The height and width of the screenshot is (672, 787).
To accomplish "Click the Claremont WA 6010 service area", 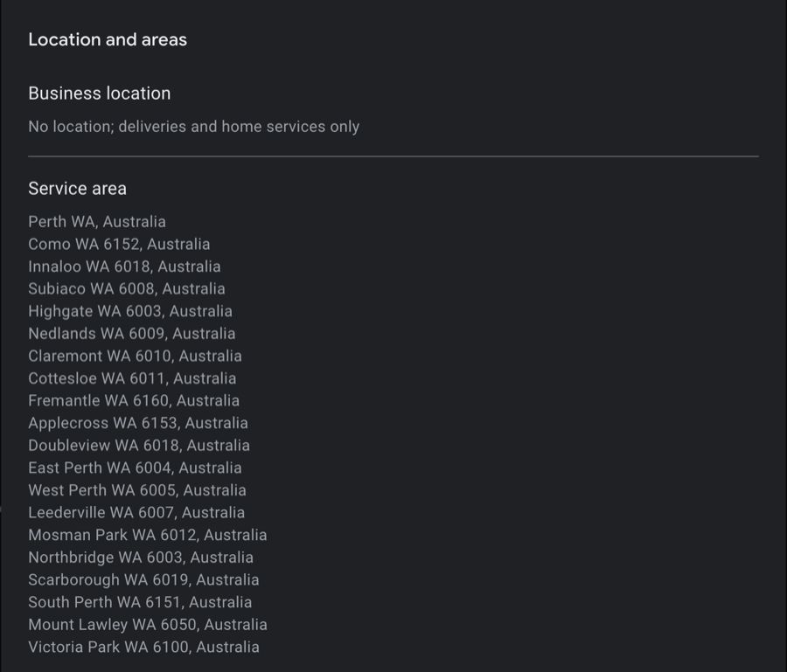I will [x=135, y=357].
